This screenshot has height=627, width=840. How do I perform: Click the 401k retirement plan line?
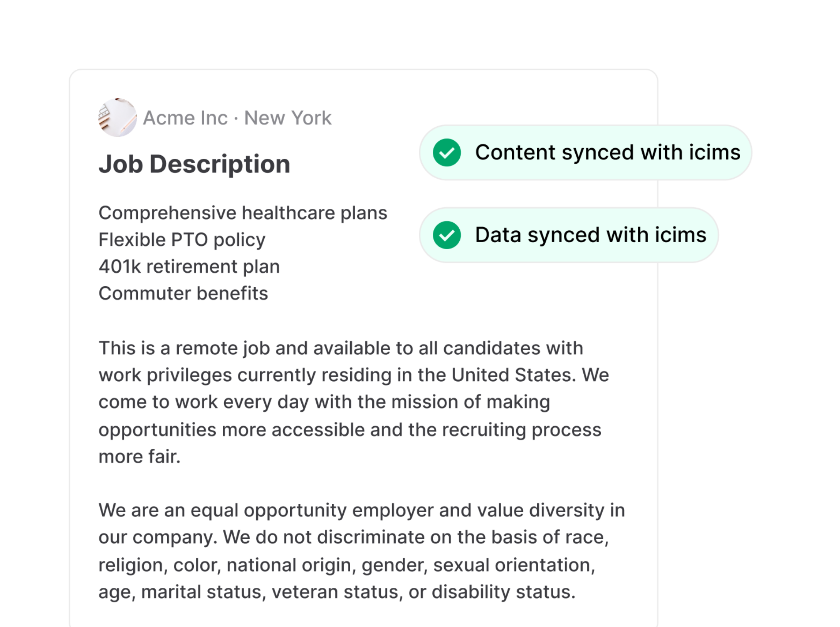coord(189,267)
